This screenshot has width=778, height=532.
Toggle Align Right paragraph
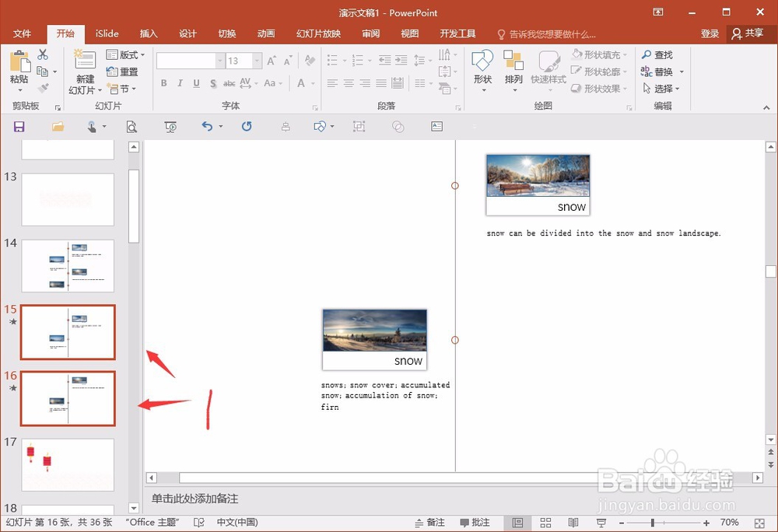point(365,83)
